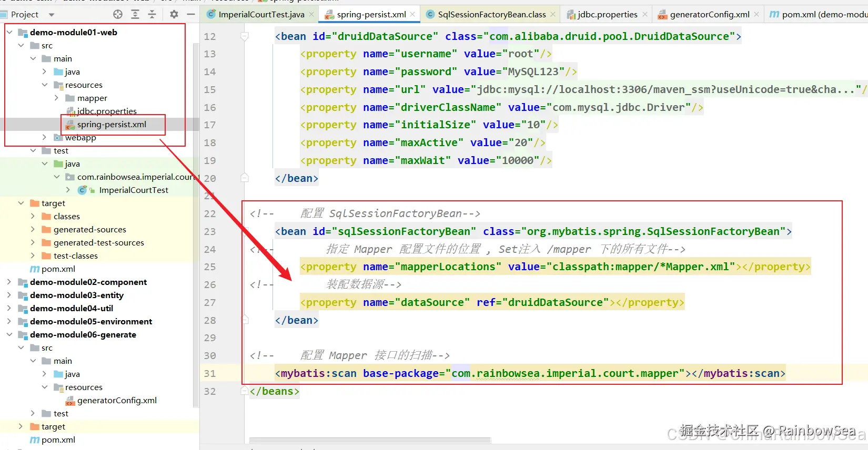Switch to jdbc.properties tab
Screen dimensions: 868x450
[x=608, y=14]
